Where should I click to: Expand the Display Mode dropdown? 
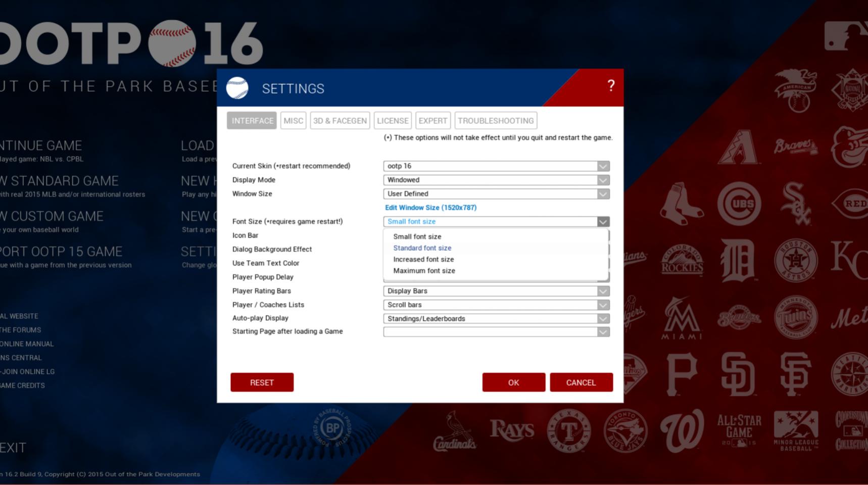[x=603, y=180]
